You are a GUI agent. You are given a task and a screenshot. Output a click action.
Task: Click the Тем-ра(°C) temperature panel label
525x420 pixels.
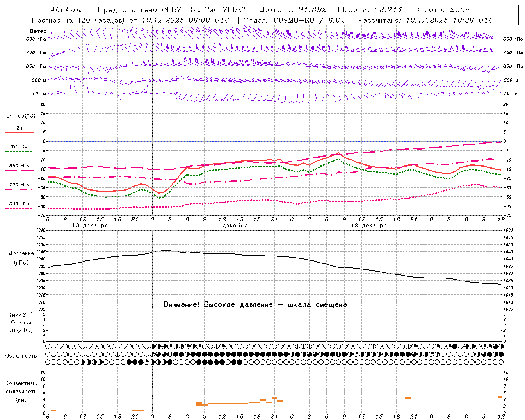(19, 116)
